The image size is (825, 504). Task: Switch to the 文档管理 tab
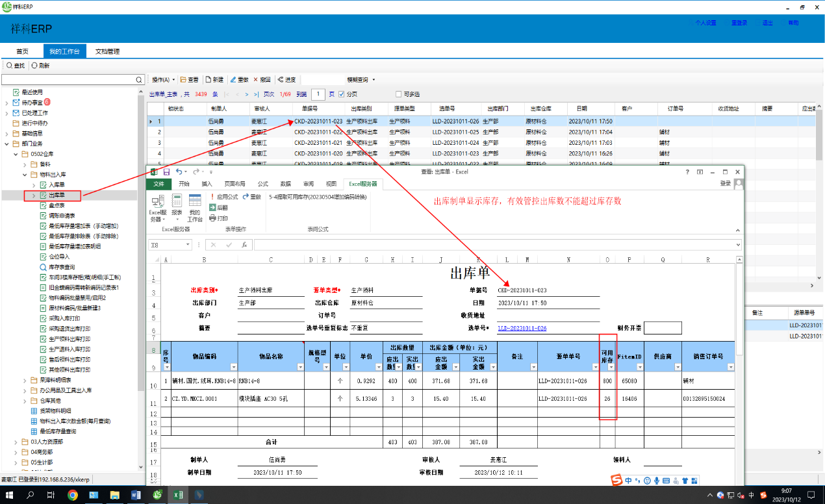tap(107, 51)
